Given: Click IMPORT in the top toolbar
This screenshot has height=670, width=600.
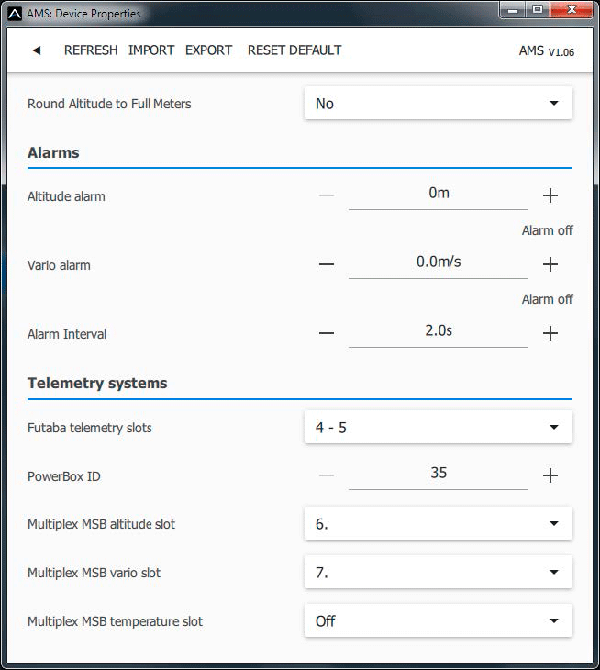Looking at the screenshot, I should click(151, 50).
